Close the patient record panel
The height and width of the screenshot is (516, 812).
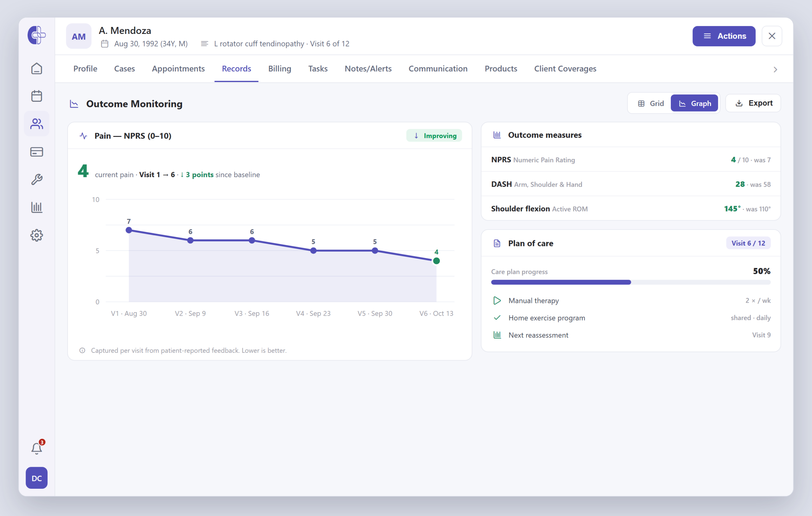point(772,36)
